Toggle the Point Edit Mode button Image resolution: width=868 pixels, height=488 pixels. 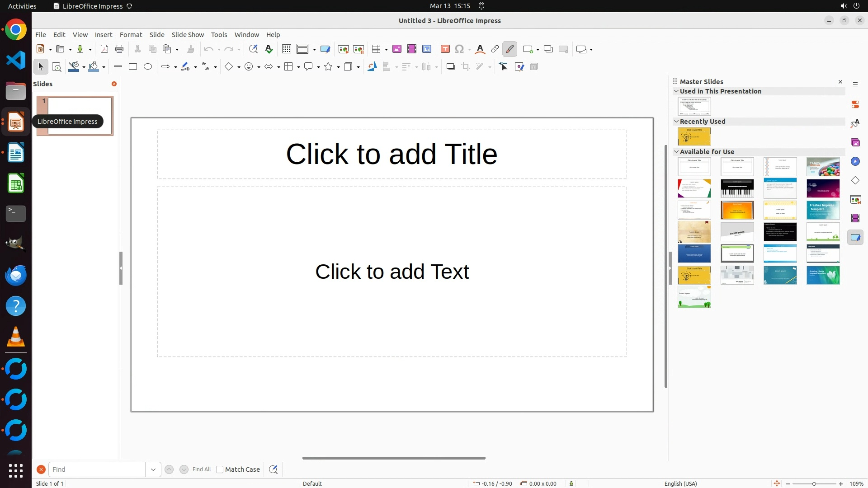tap(504, 67)
